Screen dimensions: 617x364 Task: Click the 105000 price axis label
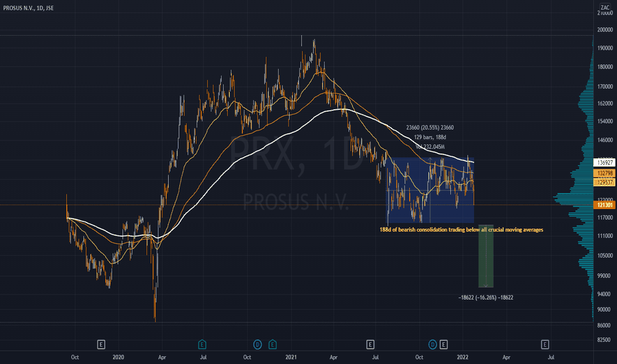pos(605,255)
